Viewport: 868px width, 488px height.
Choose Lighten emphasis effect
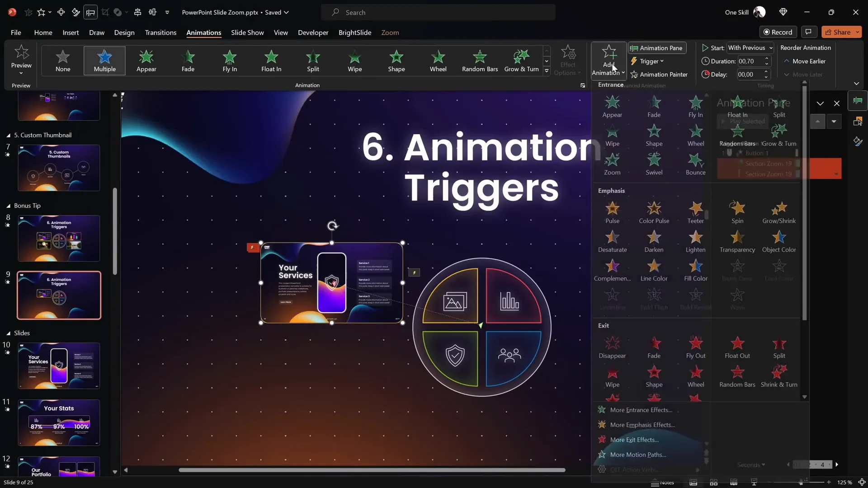point(695,241)
